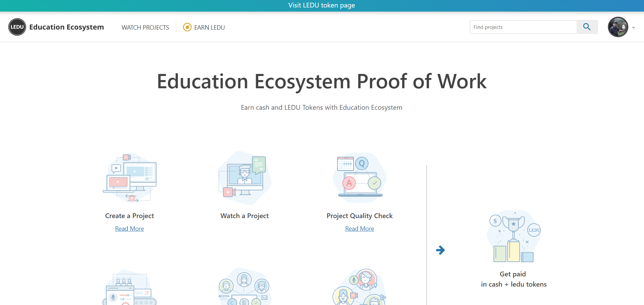This screenshot has height=305, width=644.
Task: Click the EARN LEDU star coin icon
Action: pos(187,27)
